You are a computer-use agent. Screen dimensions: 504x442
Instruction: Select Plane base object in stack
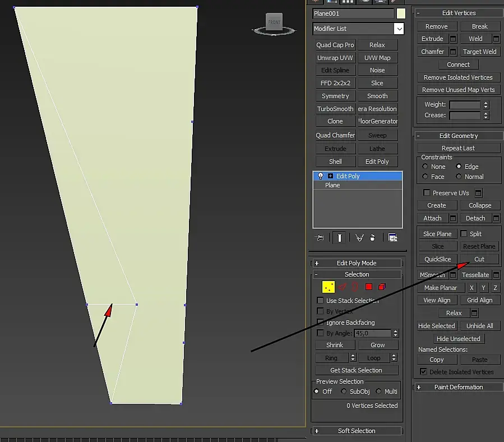point(332,185)
